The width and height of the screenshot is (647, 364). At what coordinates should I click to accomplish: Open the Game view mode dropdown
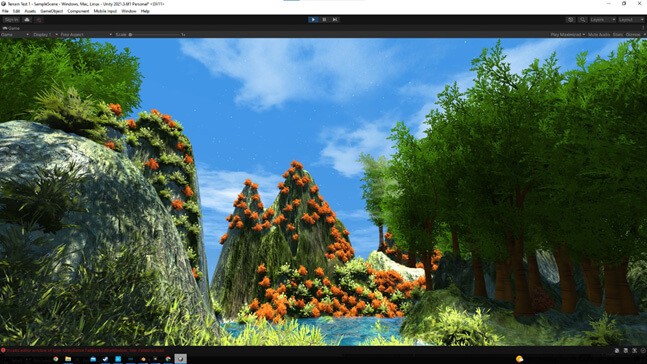pos(15,35)
